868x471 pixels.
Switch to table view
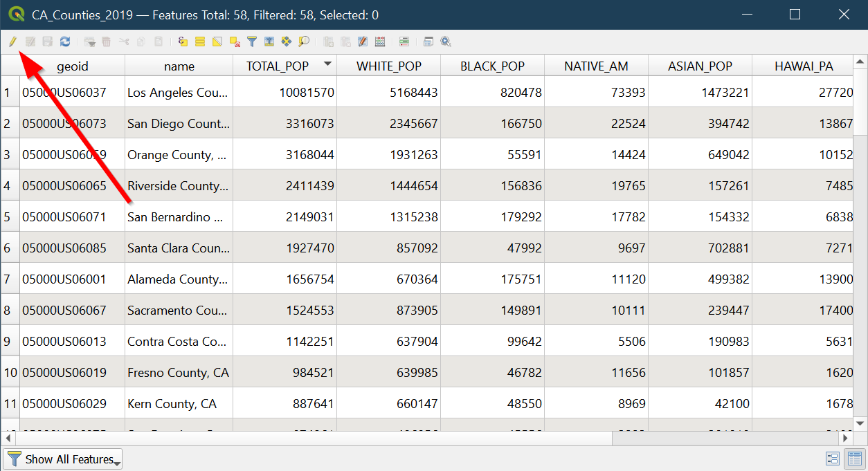855,459
